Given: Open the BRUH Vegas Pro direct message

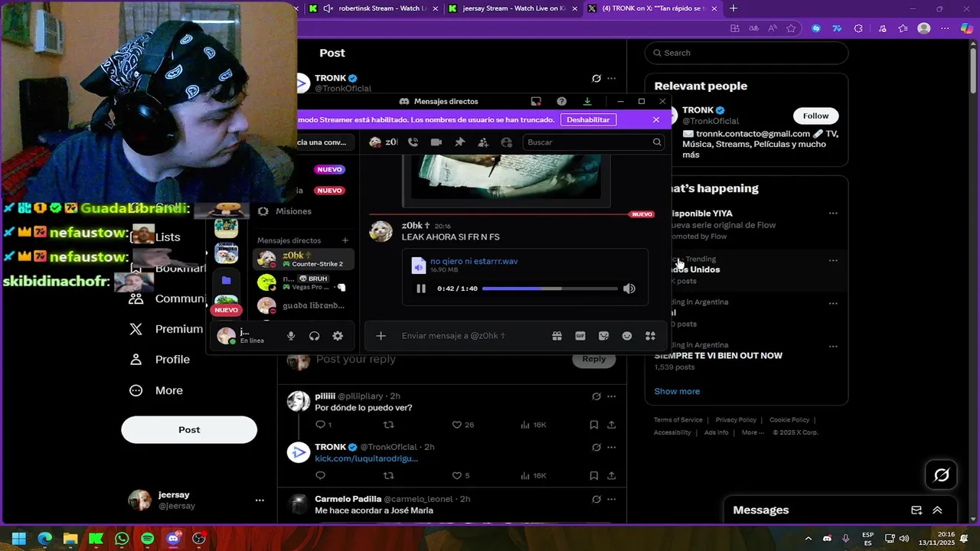Looking at the screenshot, I should [x=303, y=282].
